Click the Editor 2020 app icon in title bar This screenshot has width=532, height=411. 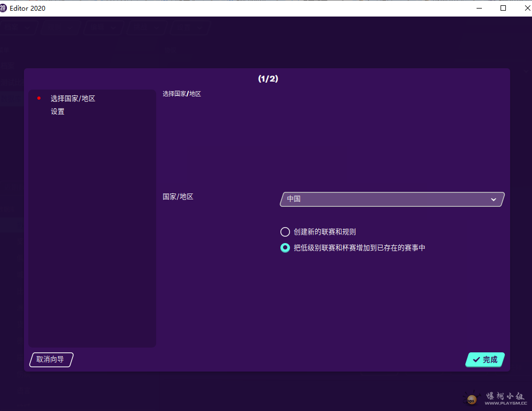coord(3,8)
